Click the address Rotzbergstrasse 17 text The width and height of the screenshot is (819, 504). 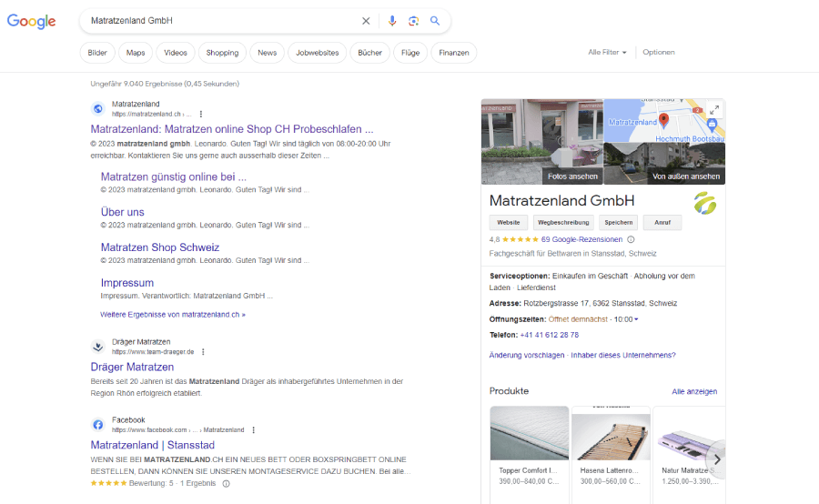pyautogui.click(x=601, y=304)
